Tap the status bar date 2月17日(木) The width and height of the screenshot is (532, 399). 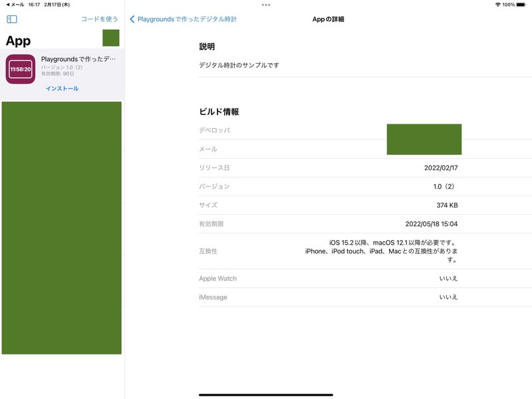57,5
